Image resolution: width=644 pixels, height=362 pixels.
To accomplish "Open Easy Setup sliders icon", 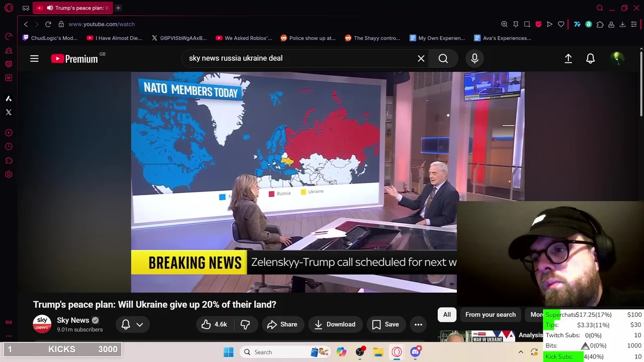I will click(x=634, y=24).
